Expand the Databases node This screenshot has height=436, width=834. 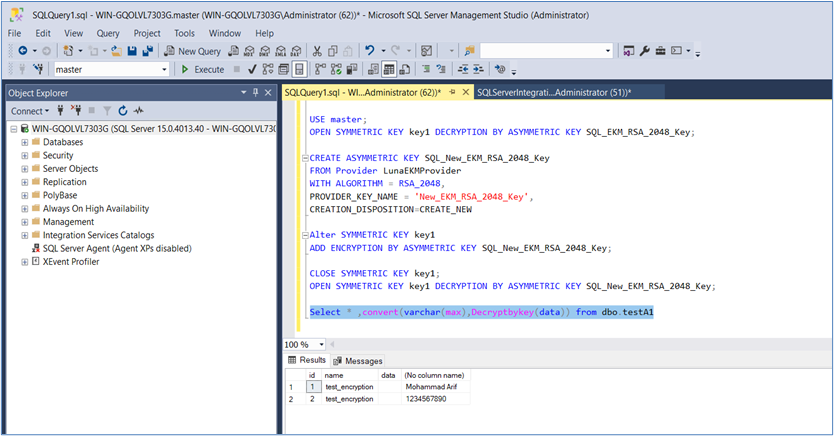[24, 142]
